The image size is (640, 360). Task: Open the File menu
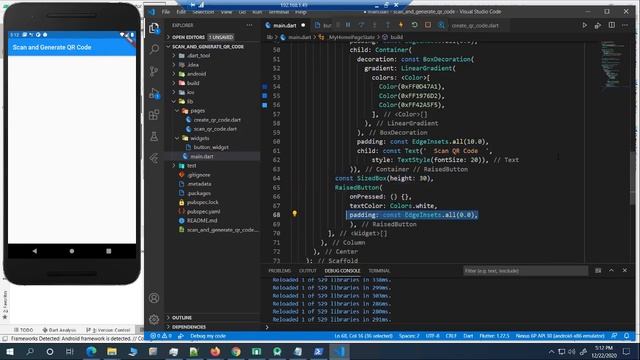(x=166, y=12)
